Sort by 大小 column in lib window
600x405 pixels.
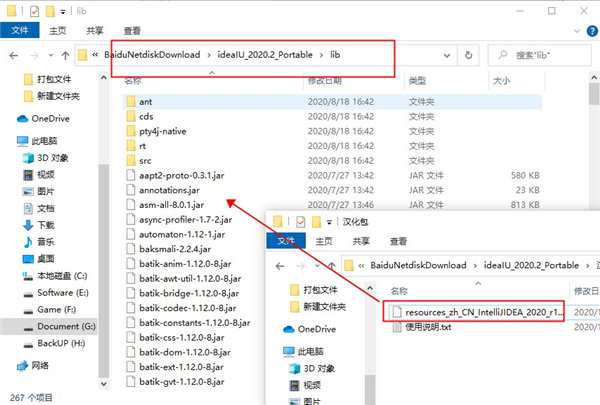[x=502, y=80]
